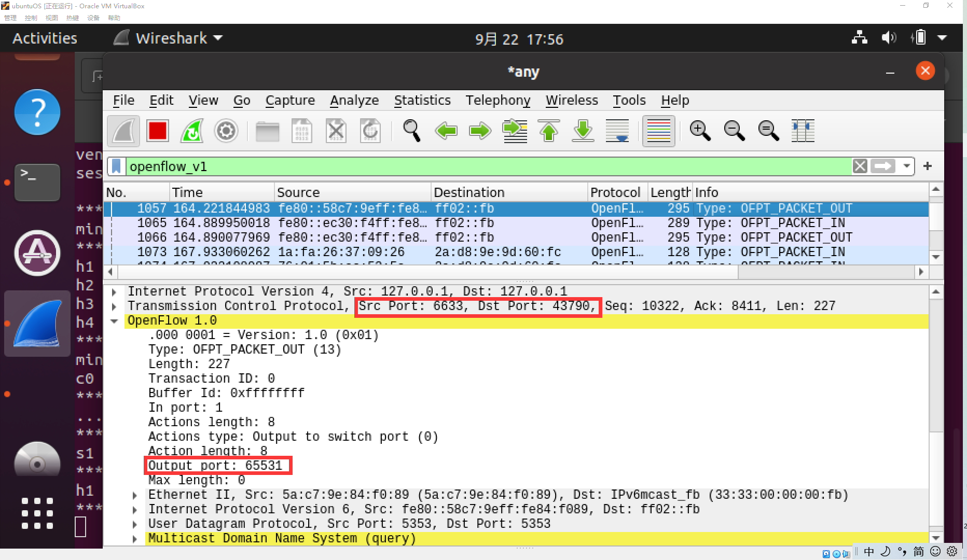Show Applications grid in dock
The width and height of the screenshot is (967, 560).
[37, 513]
